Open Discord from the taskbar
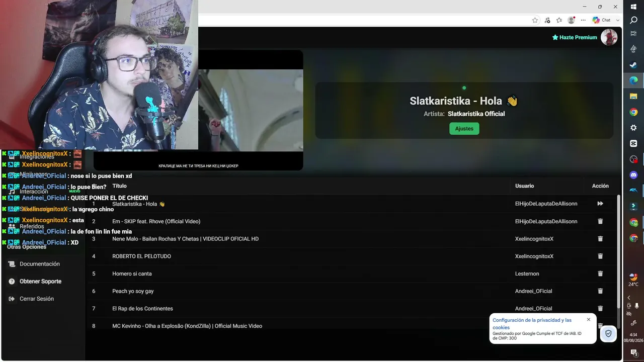 633,175
